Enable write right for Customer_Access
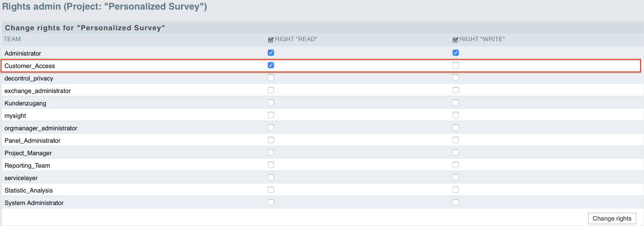Screen dimensions: 644x226 (x=456, y=65)
